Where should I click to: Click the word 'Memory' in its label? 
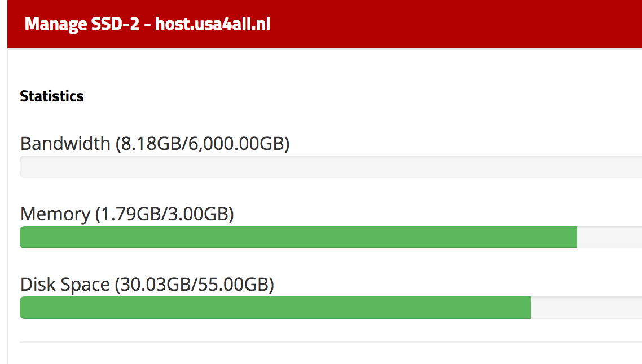(55, 214)
